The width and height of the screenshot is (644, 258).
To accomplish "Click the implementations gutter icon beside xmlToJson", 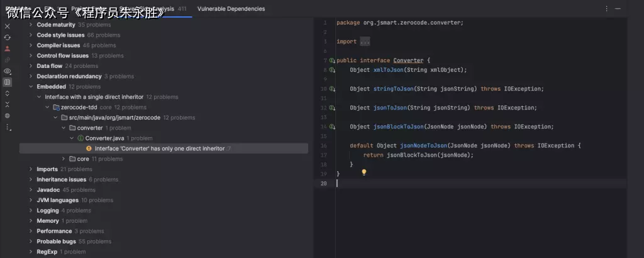I will tap(332, 70).
